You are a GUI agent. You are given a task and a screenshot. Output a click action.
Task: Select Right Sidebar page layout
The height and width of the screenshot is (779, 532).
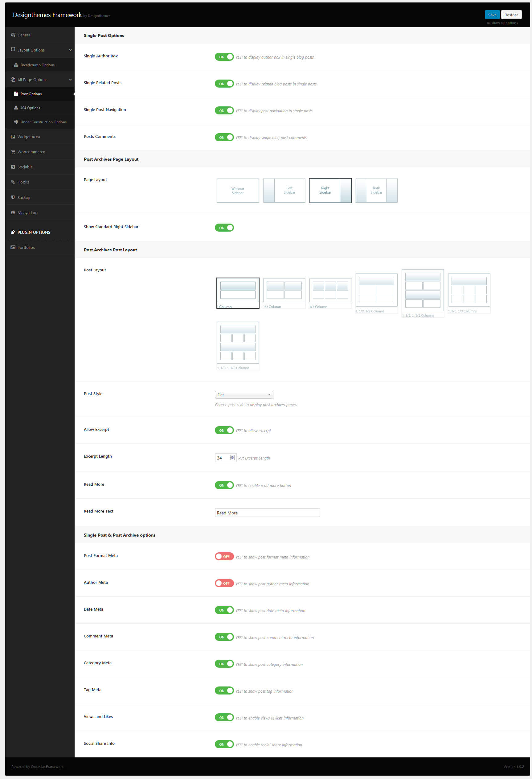[330, 190]
